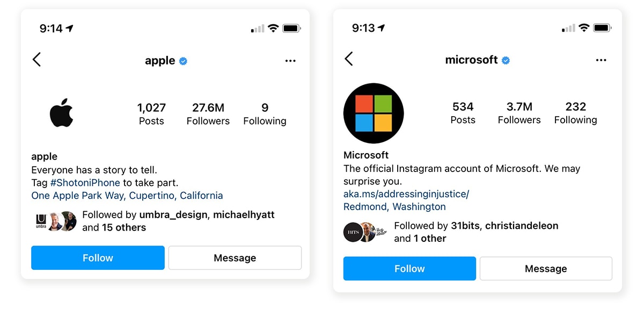Message the apple account
Viewport: 644px width, 316px height.
tap(235, 258)
